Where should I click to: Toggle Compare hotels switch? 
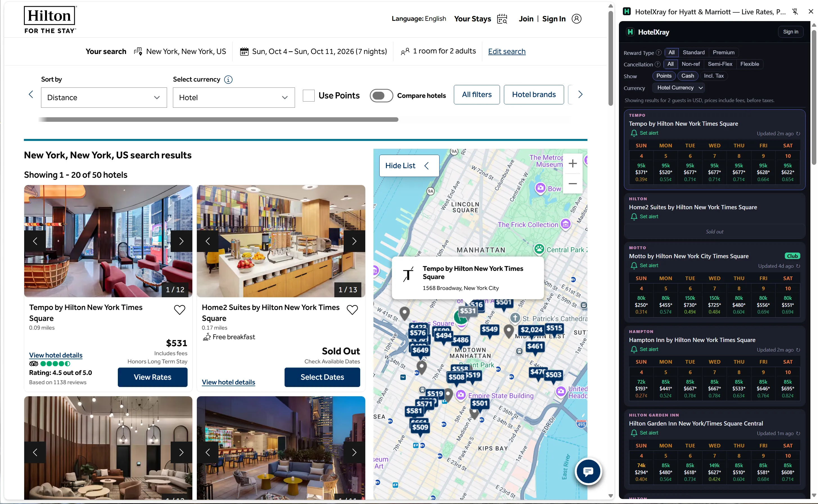(x=381, y=96)
